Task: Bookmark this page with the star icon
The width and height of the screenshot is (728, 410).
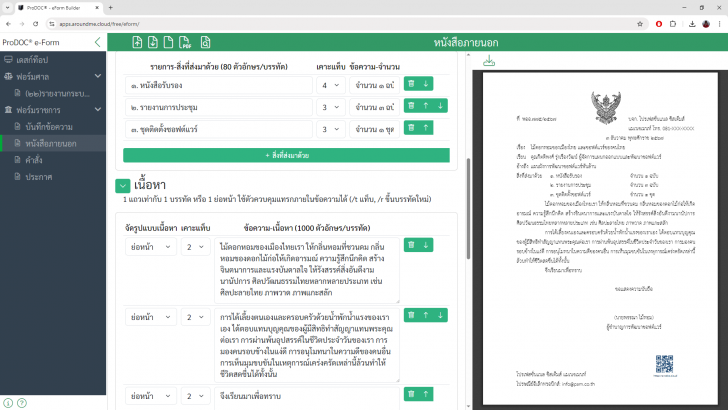Action: point(640,24)
